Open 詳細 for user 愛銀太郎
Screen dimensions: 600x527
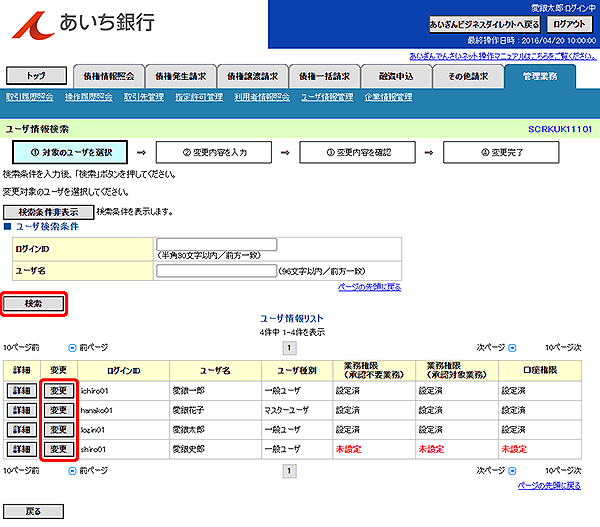pos(22,430)
